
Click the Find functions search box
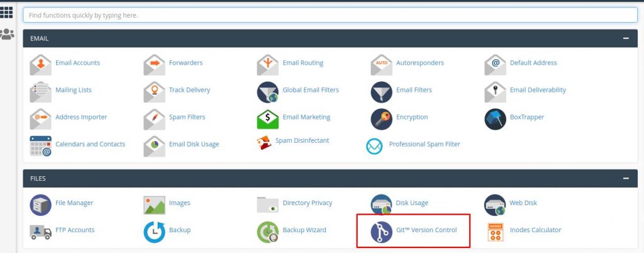(x=330, y=14)
